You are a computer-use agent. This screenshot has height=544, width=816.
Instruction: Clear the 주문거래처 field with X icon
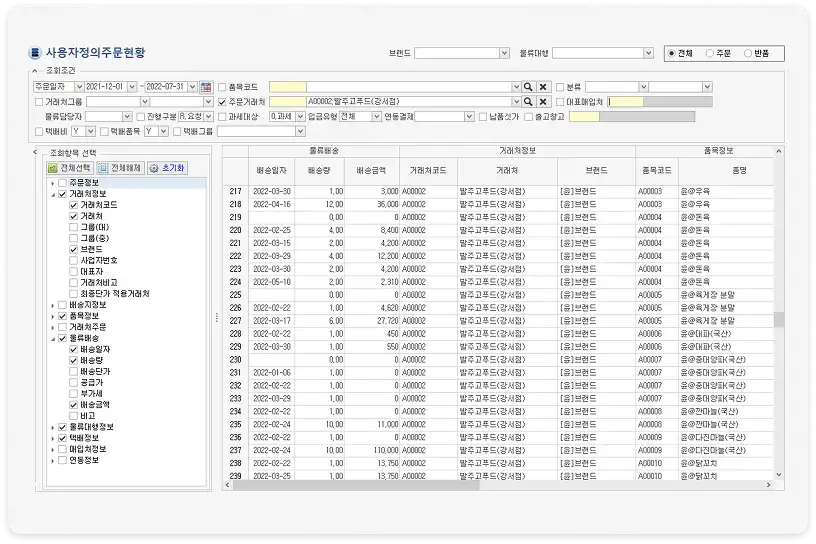click(x=543, y=102)
